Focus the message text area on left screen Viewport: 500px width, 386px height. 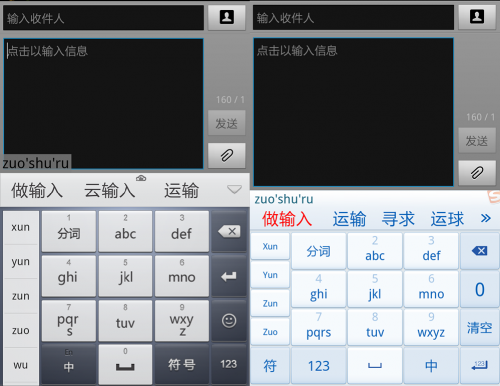[x=103, y=104]
